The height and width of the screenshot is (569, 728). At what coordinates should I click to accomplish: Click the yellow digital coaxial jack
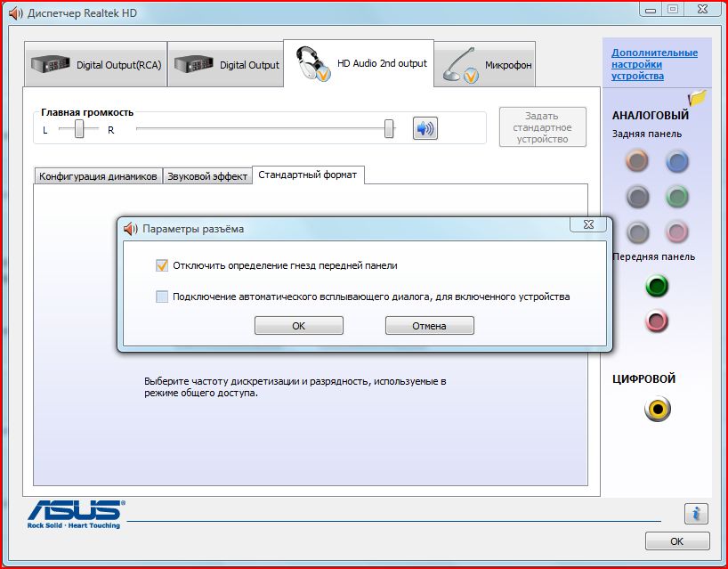click(658, 409)
